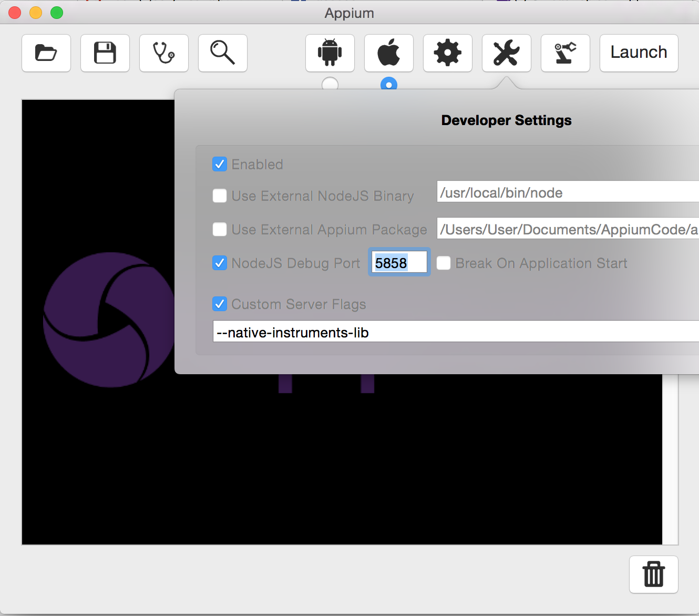Click the /usr/local/bin/node path field
Viewport: 699px width, 616px height.
[568, 192]
